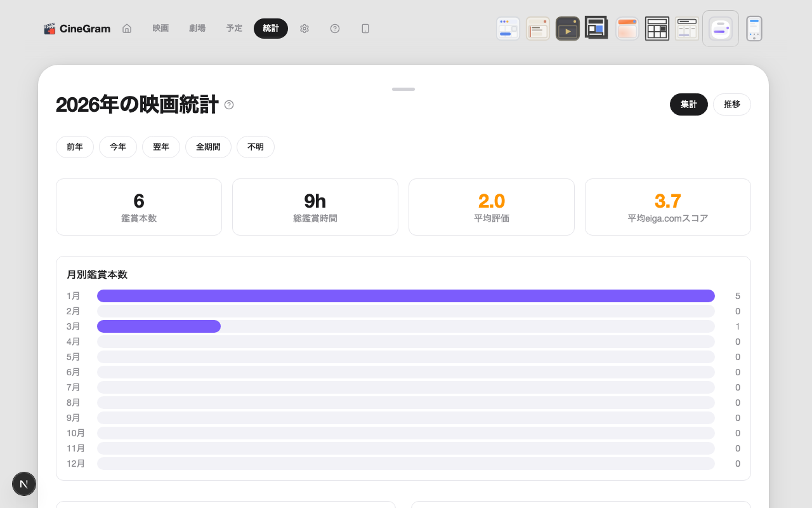This screenshot has height=508, width=812.
Task: Select the 前年 period filter
Action: tap(74, 147)
